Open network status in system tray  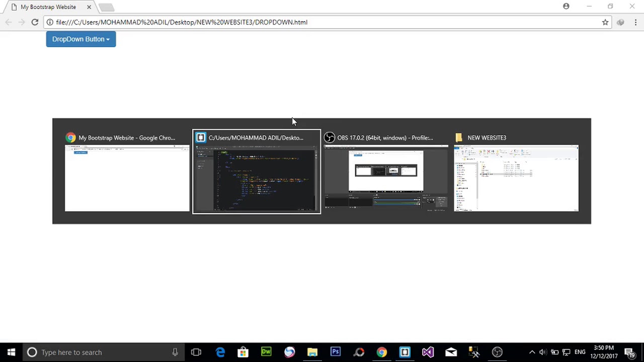point(566,352)
